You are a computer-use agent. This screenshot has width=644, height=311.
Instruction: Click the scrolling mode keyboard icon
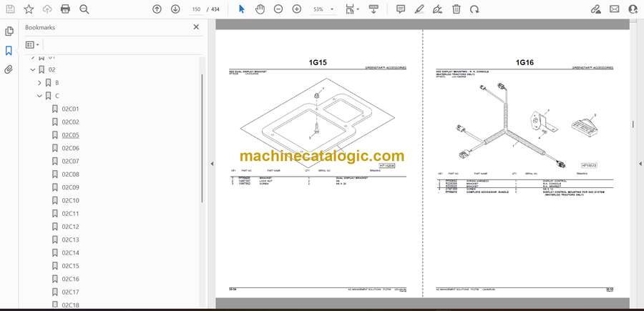pos(374,9)
